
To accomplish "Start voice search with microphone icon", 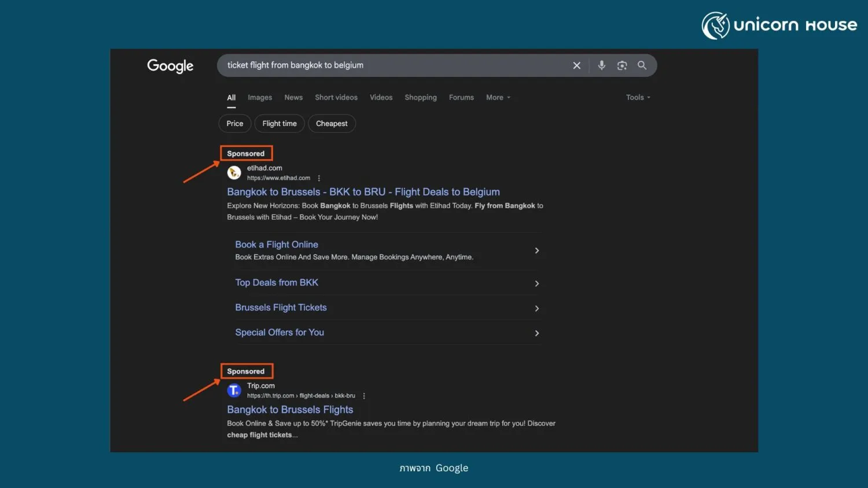I will [602, 65].
